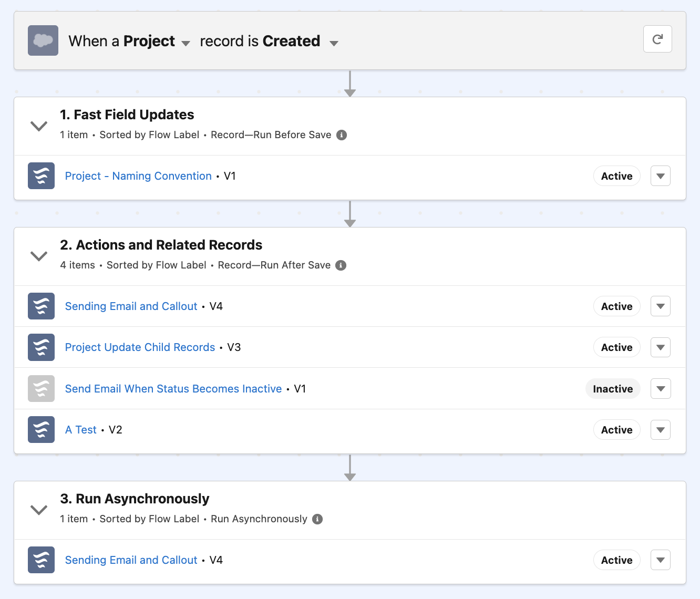This screenshot has height=599, width=700.
Task: Click the flow icon for Project - Naming Convention
Action: click(41, 176)
